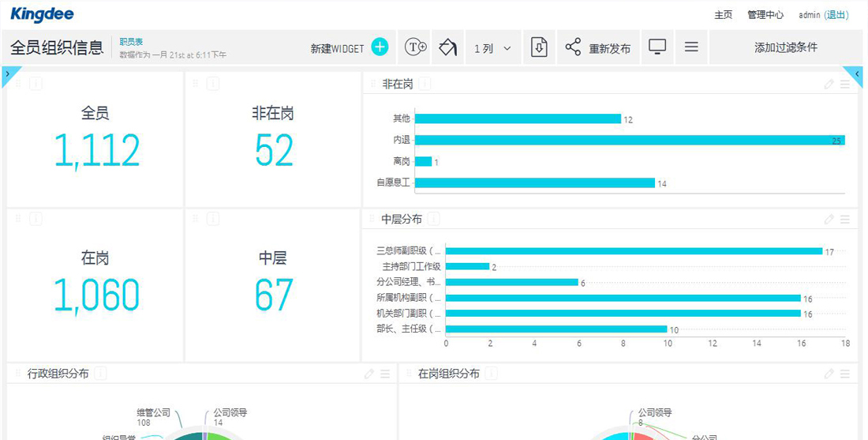This screenshot has height=440, width=868.
Task: Click the plus icon for 新建WIDGET
Action: pos(380,47)
